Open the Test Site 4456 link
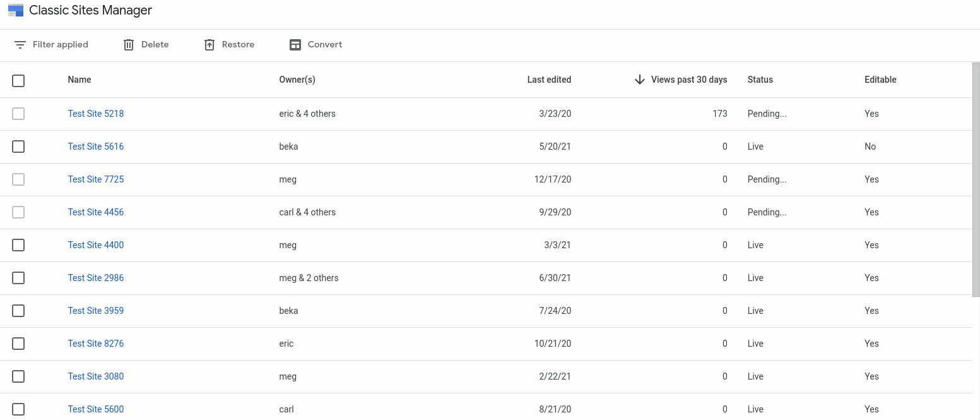 (x=96, y=212)
